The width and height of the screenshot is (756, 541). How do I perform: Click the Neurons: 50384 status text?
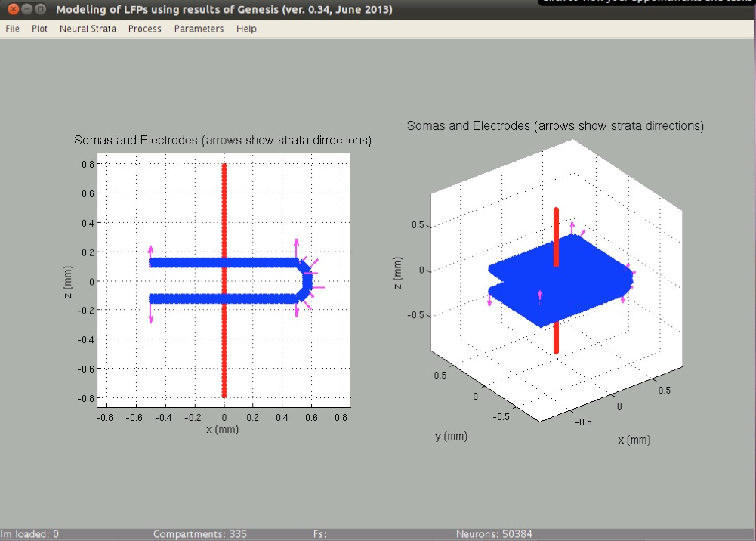point(494,534)
